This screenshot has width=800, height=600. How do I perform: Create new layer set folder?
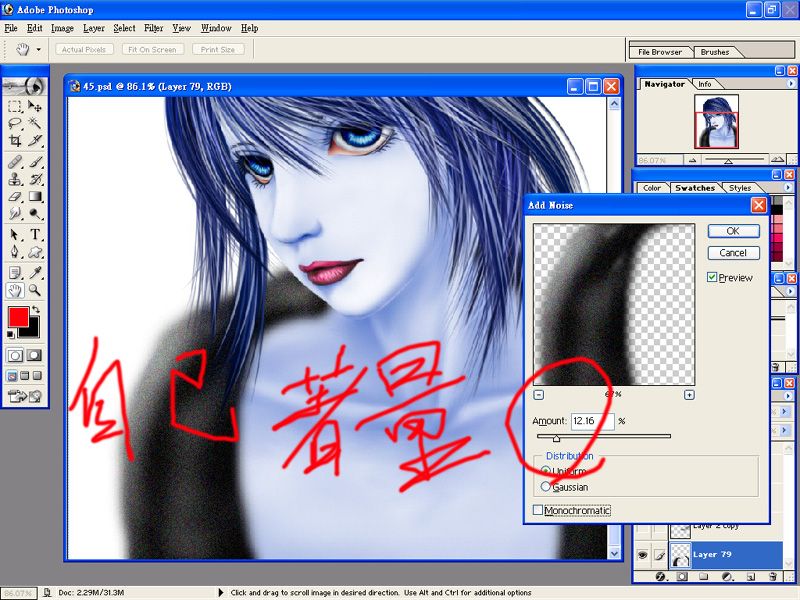[x=704, y=577]
